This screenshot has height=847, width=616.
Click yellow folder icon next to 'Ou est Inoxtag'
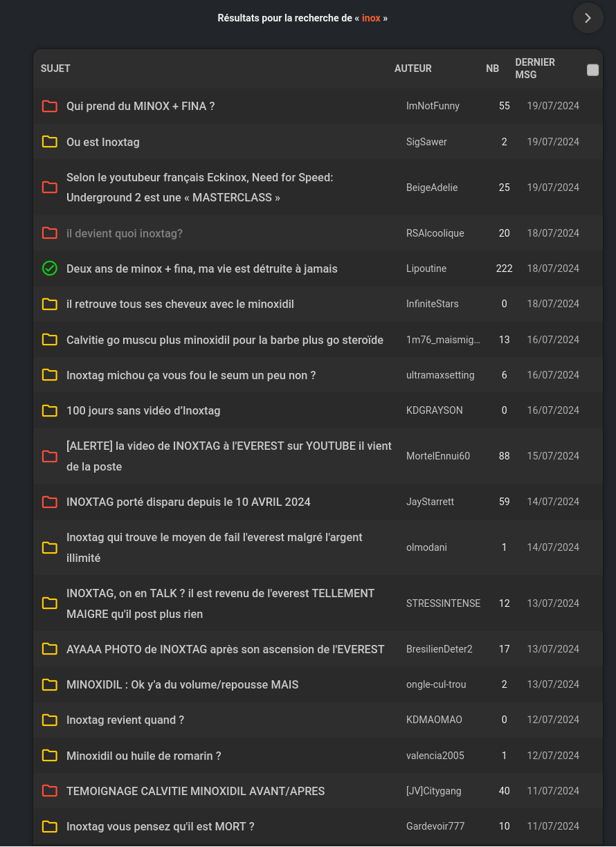pyautogui.click(x=49, y=142)
